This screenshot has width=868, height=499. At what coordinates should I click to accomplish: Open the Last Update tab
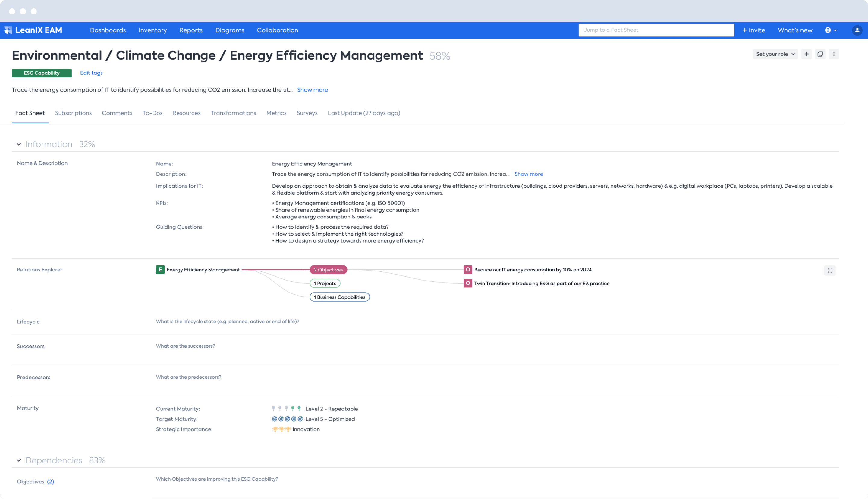coord(364,113)
